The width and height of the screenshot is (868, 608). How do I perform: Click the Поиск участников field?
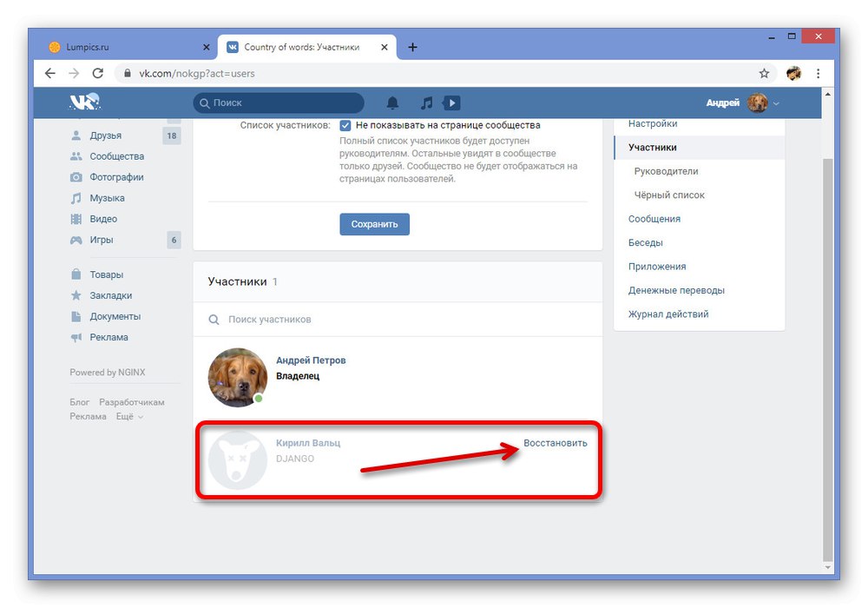tap(398, 320)
